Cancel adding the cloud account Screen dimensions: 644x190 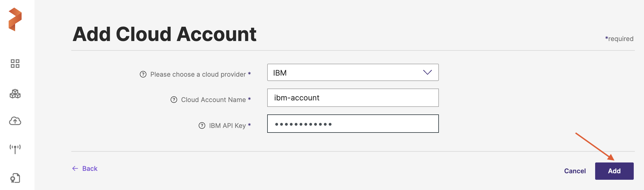point(575,171)
